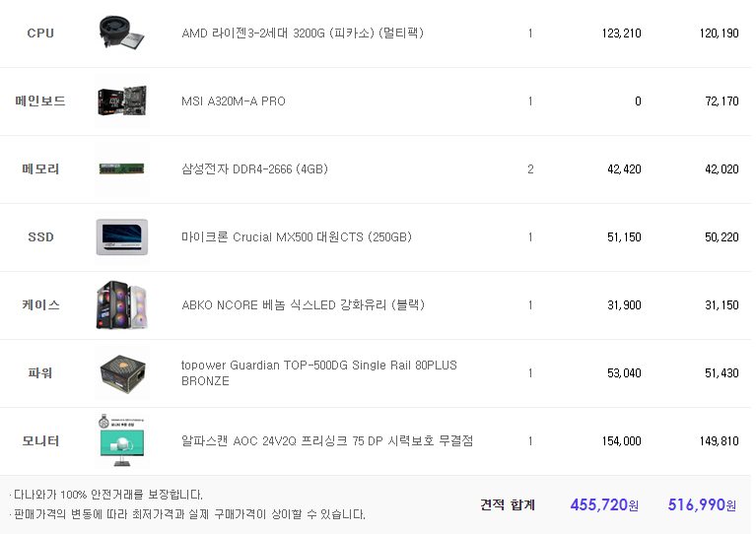Click the AMD Ryzen CPU product thumbnail
The image size is (756, 534).
click(122, 33)
